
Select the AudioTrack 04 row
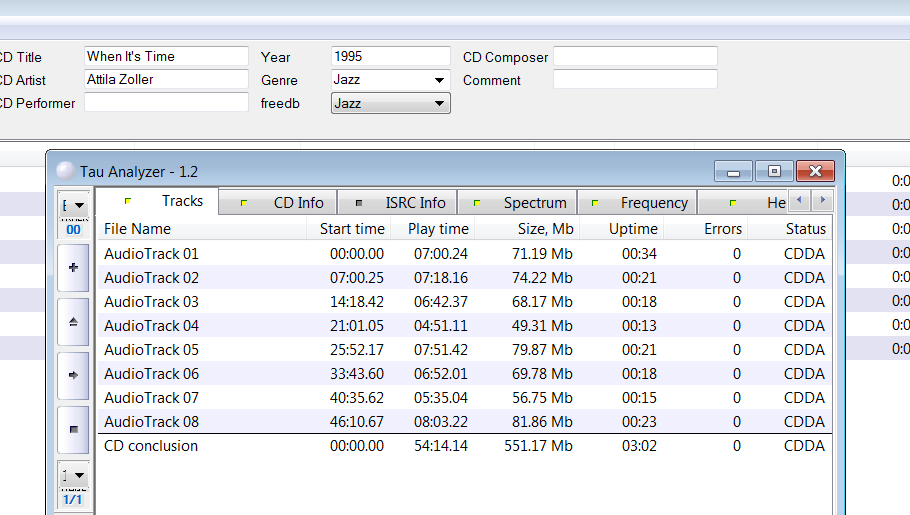[465, 326]
